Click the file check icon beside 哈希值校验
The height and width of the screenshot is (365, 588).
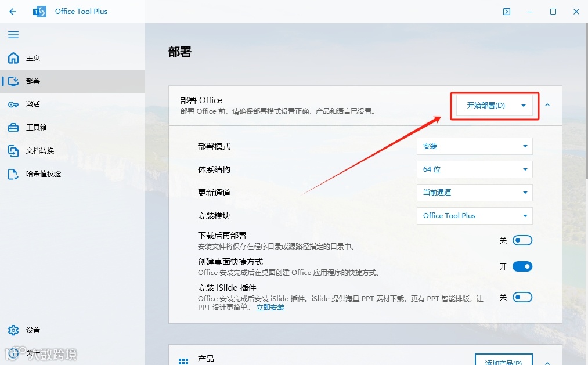13,174
